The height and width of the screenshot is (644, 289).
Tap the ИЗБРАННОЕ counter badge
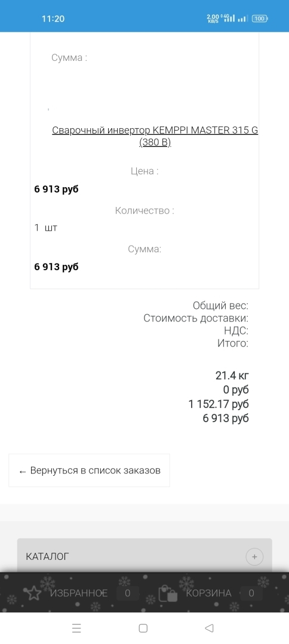[x=127, y=593]
